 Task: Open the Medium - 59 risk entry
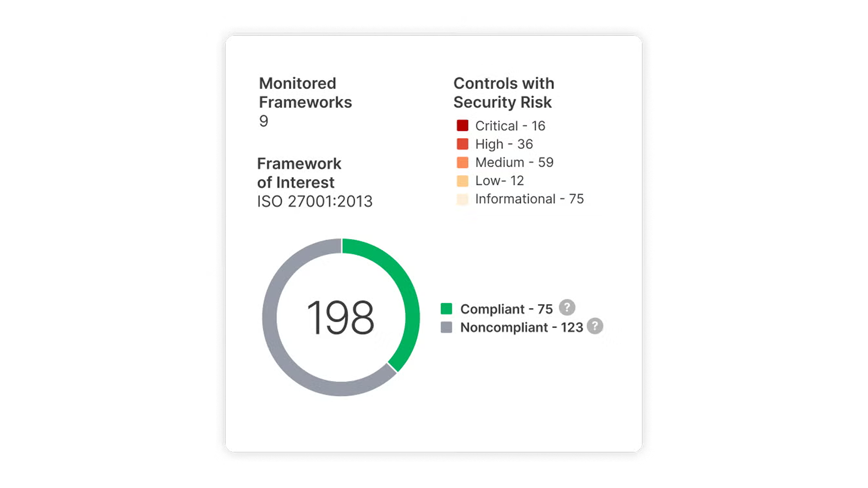click(514, 162)
